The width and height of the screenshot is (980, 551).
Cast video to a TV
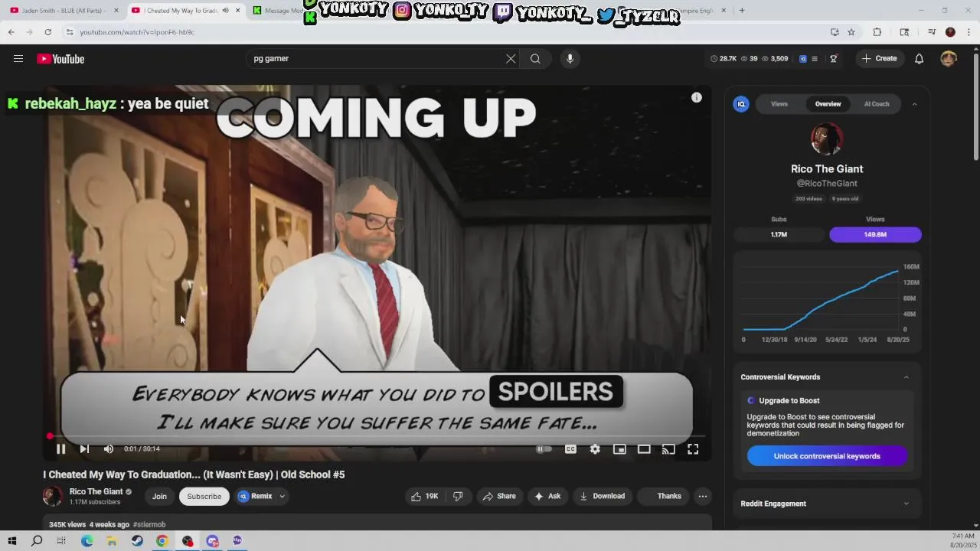(668, 449)
